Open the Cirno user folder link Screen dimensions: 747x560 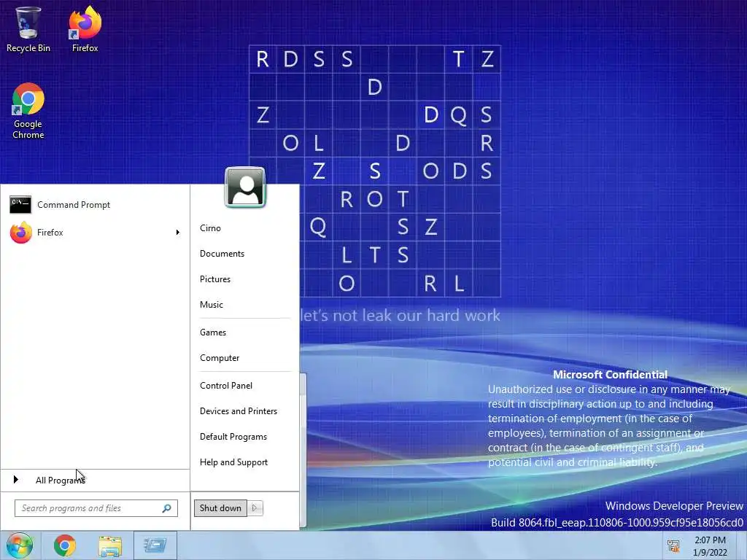pos(210,228)
